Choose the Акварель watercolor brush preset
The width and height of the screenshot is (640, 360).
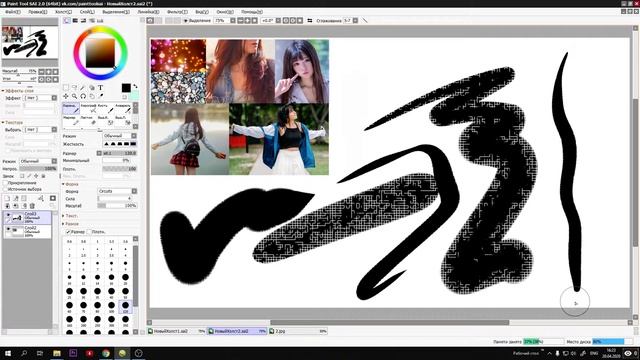123,108
